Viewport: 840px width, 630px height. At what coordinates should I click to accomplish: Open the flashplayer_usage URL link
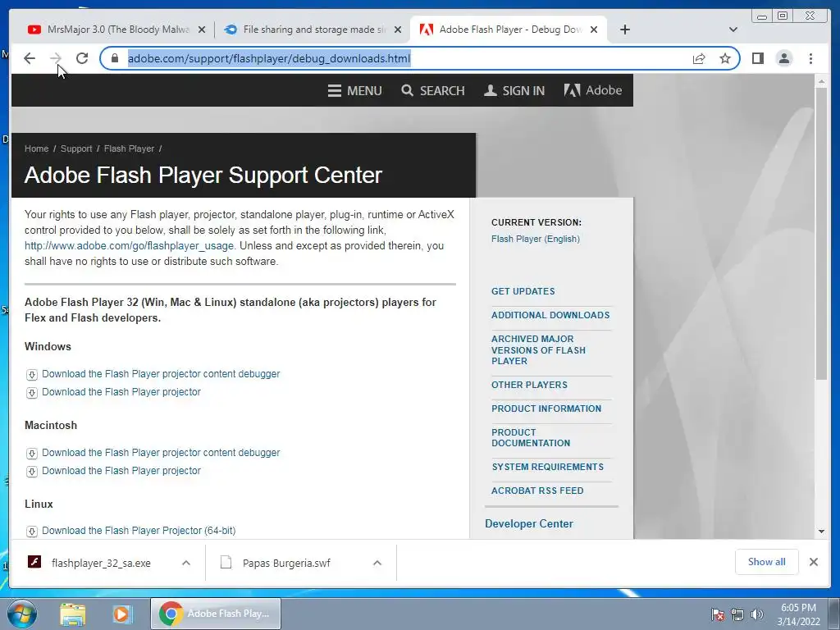pos(129,245)
